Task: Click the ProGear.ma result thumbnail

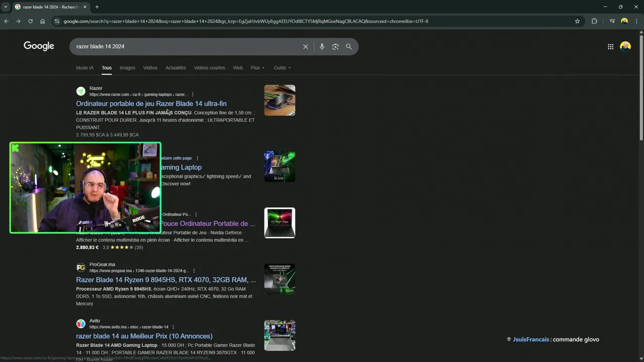Action: click(x=280, y=279)
